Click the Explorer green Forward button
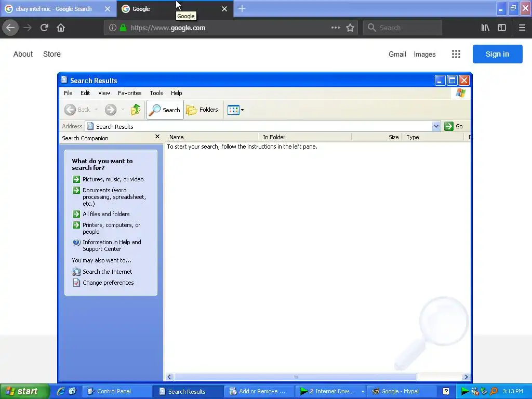This screenshot has height=399, width=532. coord(111,110)
